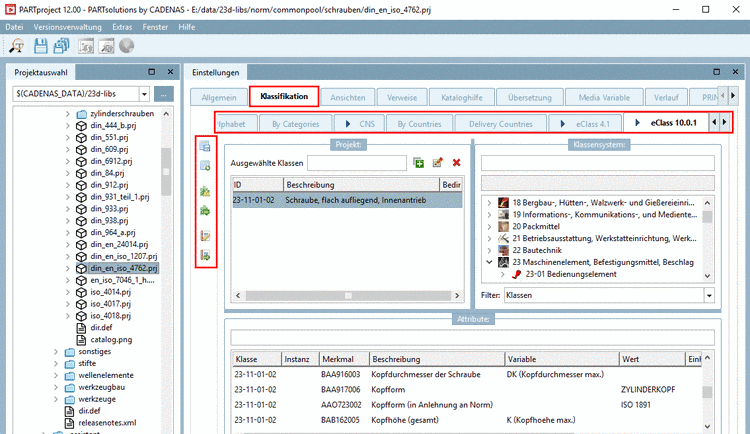This screenshot has height=434, width=750.
Task: Click the save all multiple disks icon
Action: coord(62,46)
